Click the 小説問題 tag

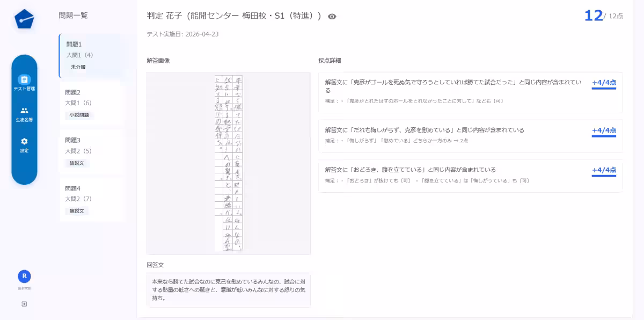(x=79, y=115)
